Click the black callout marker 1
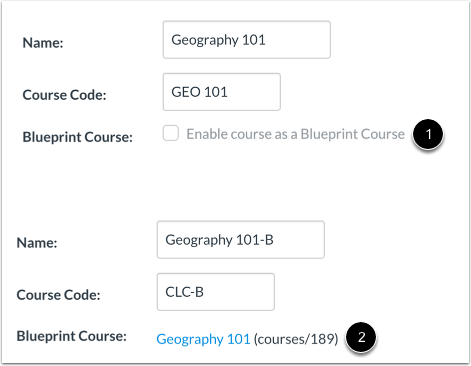This screenshot has height=366, width=471. (428, 134)
